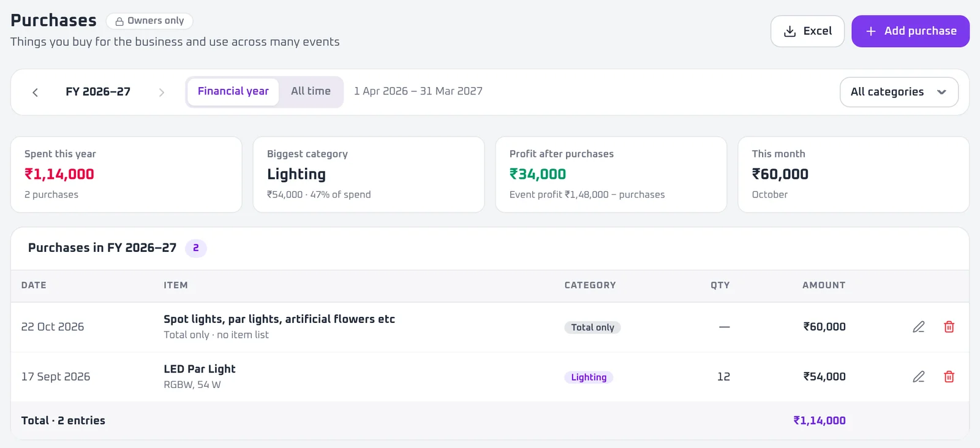The width and height of the screenshot is (980, 448).
Task: Go to the previous financial year
Action: coord(35,92)
